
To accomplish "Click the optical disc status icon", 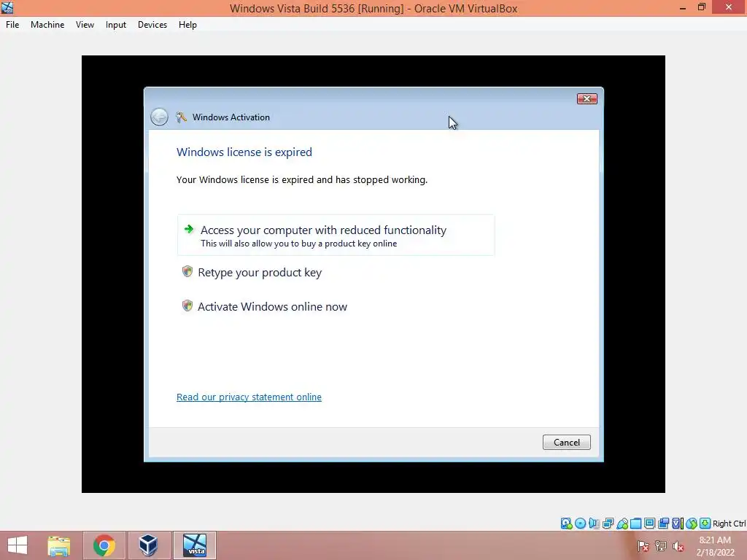I will click(580, 524).
